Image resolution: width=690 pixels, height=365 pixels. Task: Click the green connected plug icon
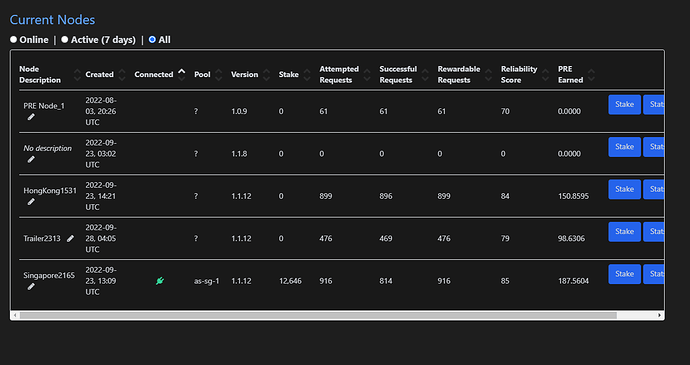(160, 280)
